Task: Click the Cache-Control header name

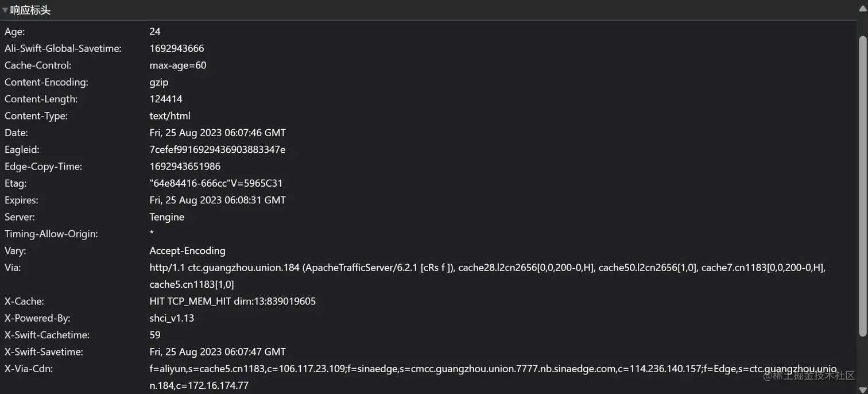Action: pyautogui.click(x=38, y=65)
